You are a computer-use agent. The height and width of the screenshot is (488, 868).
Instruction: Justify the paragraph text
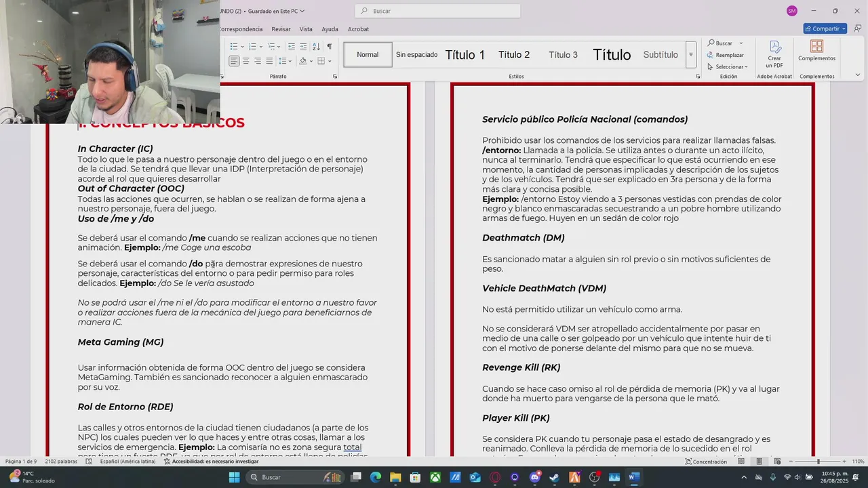[x=269, y=61]
